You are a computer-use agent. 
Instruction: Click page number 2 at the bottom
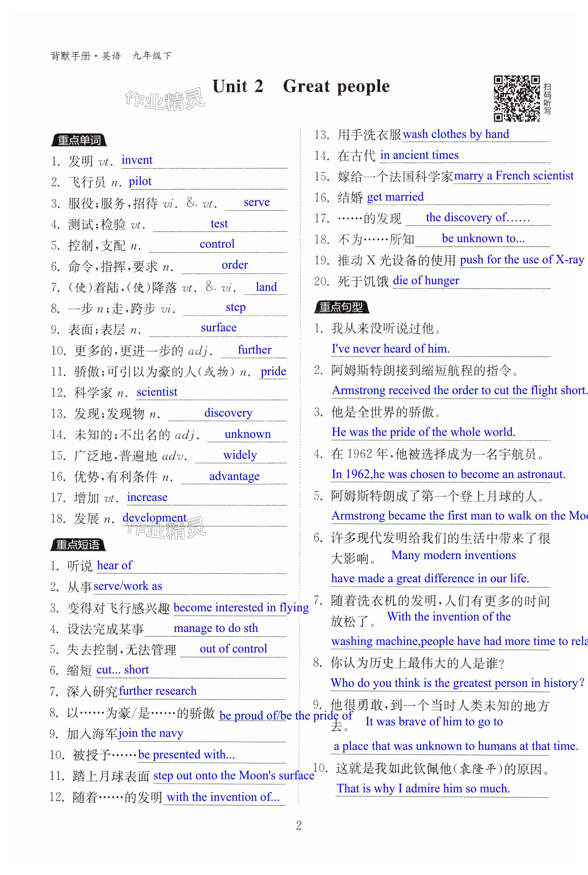299,825
